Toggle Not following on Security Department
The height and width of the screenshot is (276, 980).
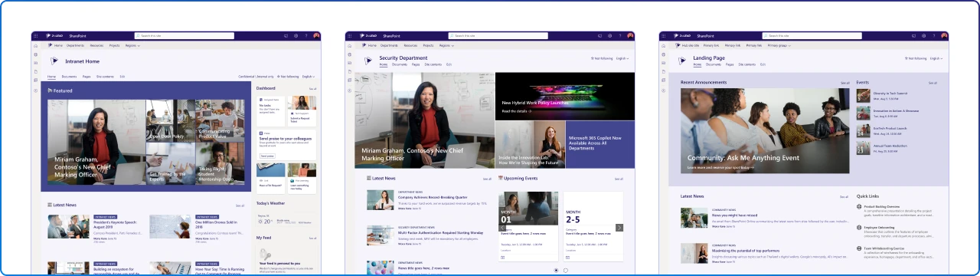click(602, 58)
